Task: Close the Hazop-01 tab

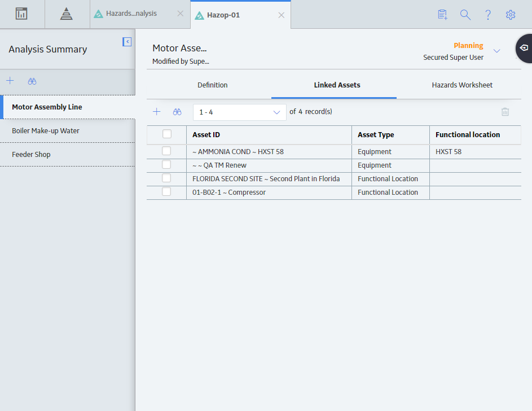Action: [x=282, y=15]
